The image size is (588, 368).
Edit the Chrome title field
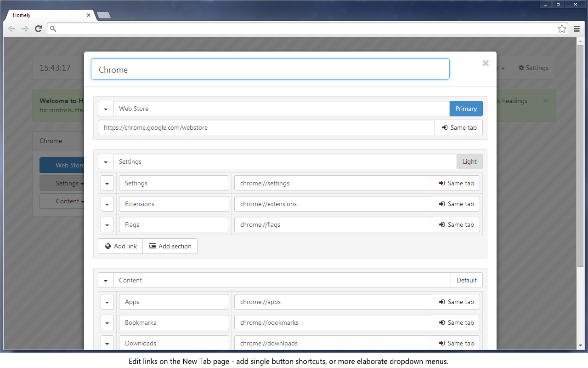(x=270, y=69)
